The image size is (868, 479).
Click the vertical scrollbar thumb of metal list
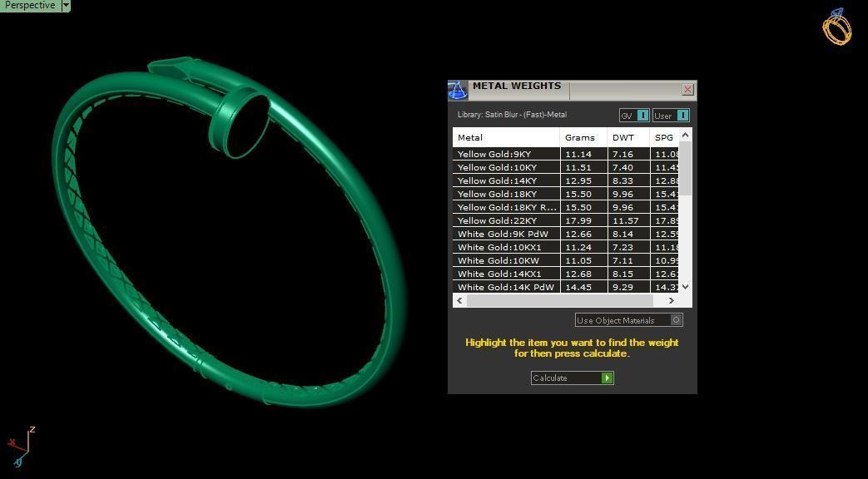(685, 168)
